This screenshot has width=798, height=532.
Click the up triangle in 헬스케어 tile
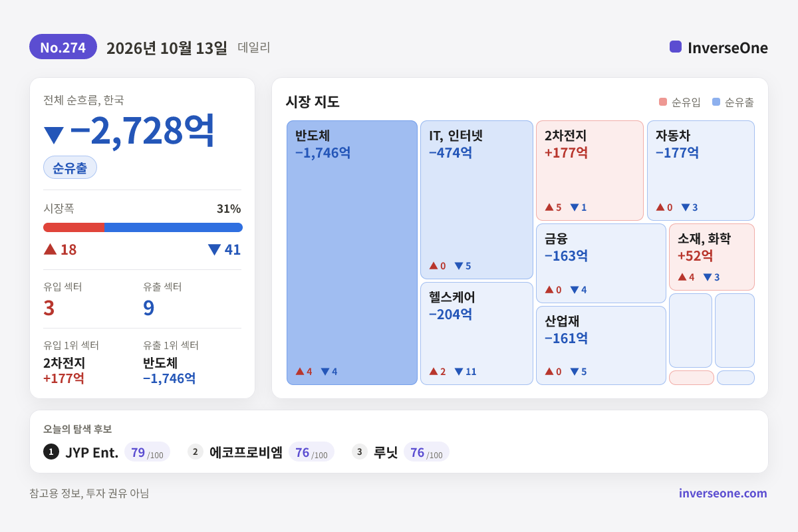coord(434,371)
